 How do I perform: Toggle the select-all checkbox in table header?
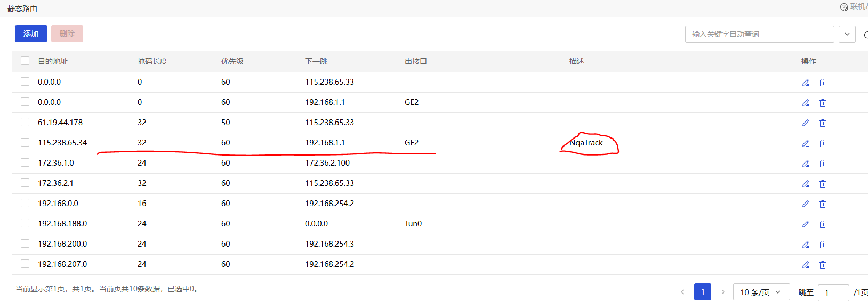tap(25, 61)
